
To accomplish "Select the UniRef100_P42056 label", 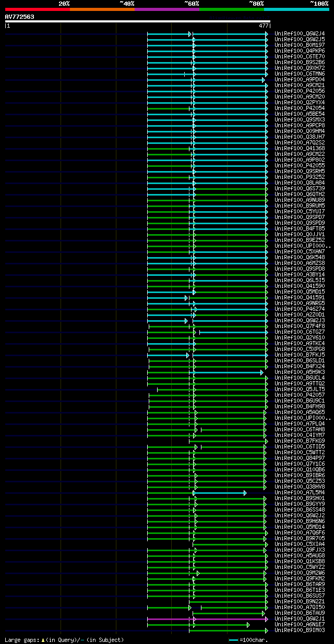I will 300,91.
